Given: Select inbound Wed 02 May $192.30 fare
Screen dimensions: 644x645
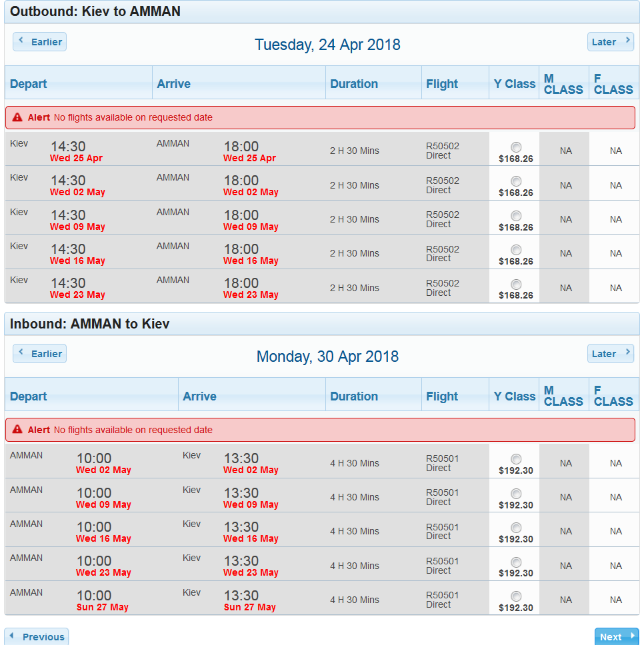Looking at the screenshot, I should tap(516, 459).
